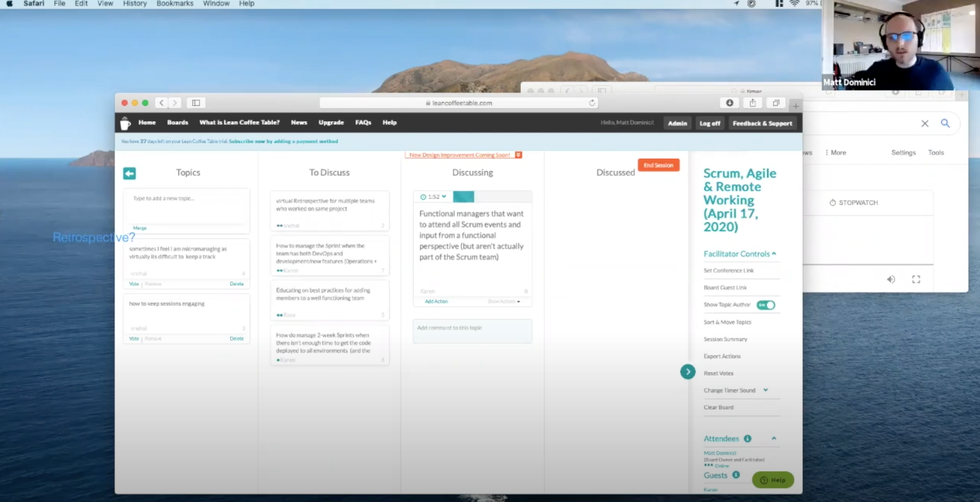The image size is (980, 502).
Task: Open the Upgrade nav item
Action: [x=331, y=122]
